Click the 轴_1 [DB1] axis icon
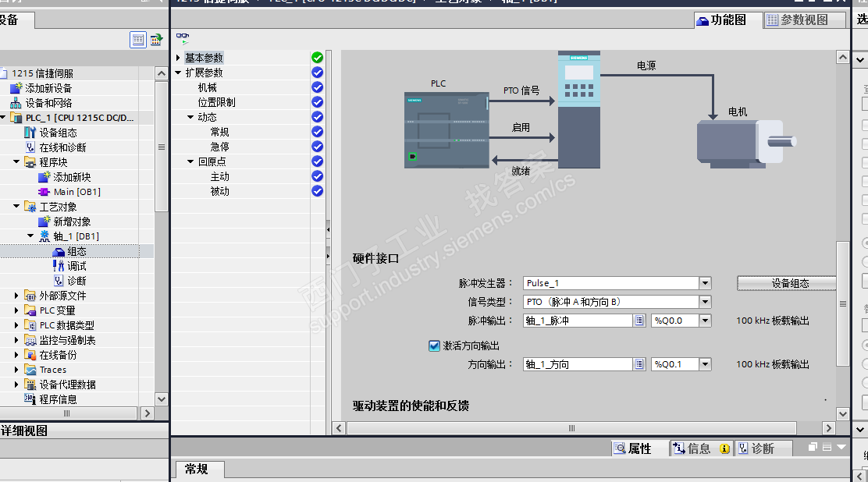868x482 pixels. [44, 236]
